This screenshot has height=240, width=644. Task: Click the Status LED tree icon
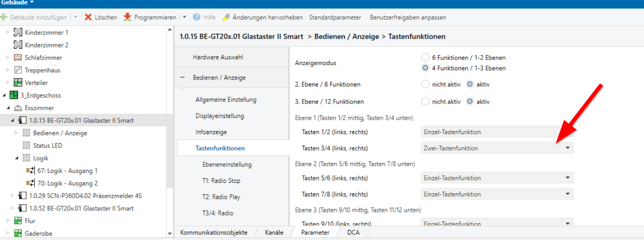pyautogui.click(x=26, y=145)
